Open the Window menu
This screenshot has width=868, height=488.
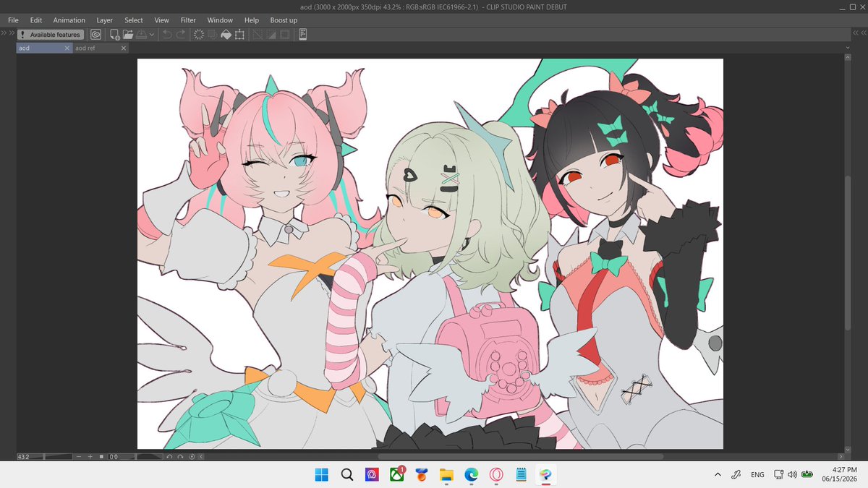click(220, 20)
